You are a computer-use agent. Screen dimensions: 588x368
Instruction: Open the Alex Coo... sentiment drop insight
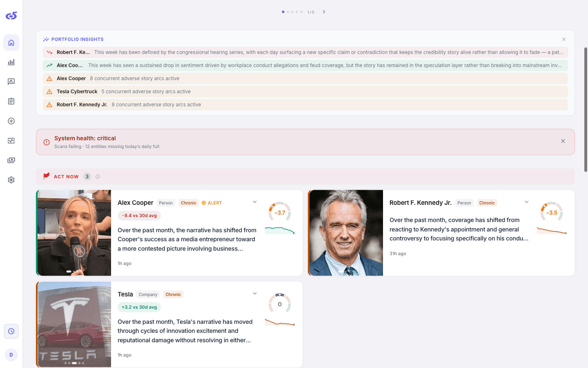click(x=305, y=65)
